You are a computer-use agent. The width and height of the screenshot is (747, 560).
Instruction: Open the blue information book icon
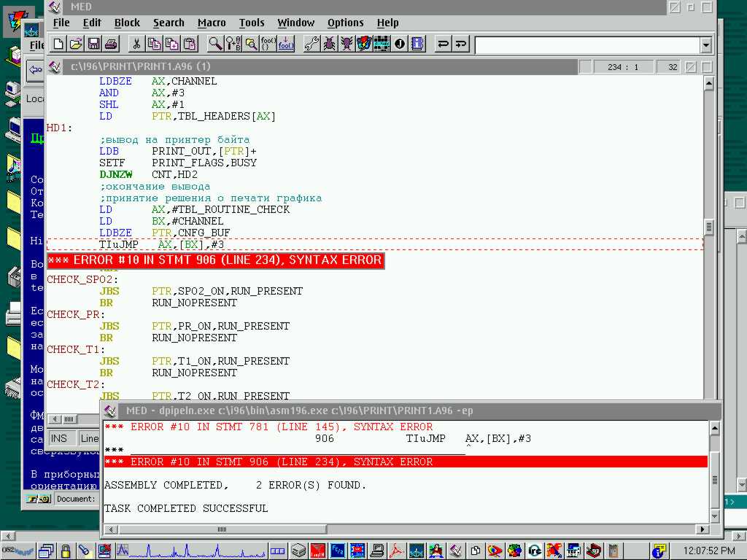pos(417,44)
